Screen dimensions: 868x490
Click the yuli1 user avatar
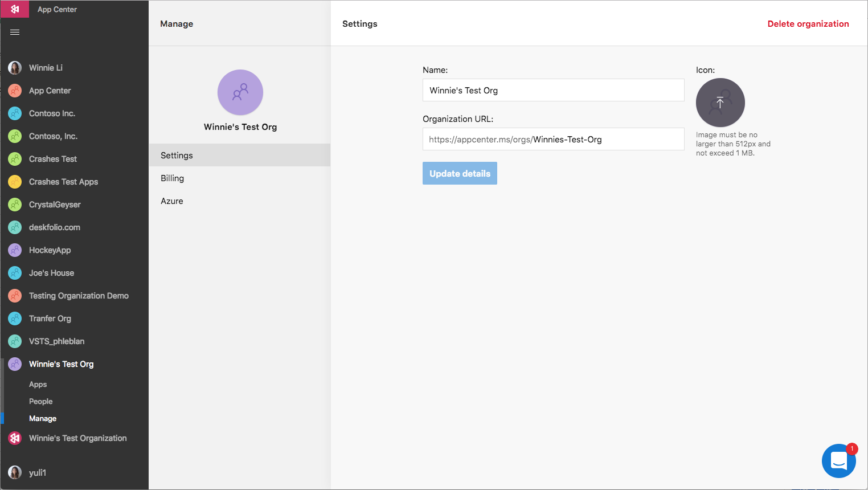tap(14, 472)
